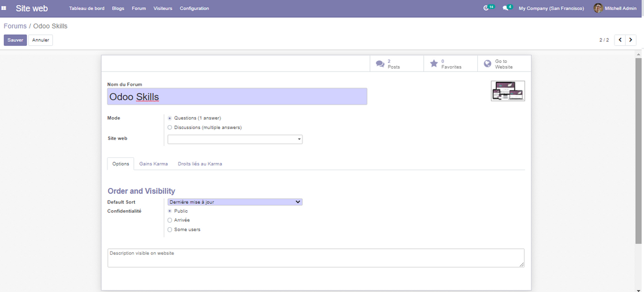The width and height of the screenshot is (644, 292).
Task: Click the forum image thumbnail
Action: [x=508, y=91]
